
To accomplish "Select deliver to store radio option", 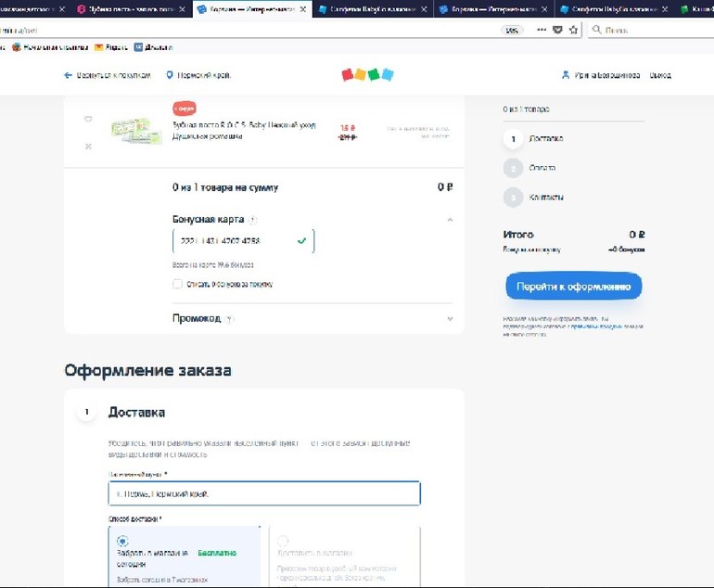I will [283, 541].
